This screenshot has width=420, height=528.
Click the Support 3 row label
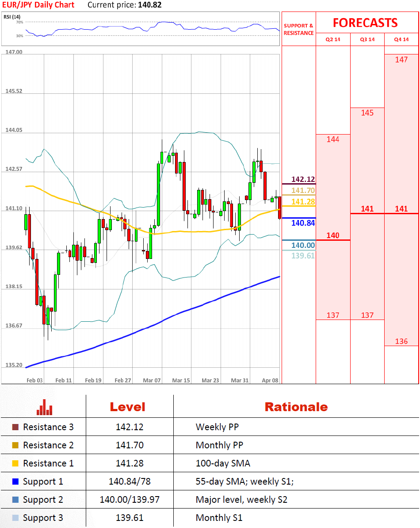tap(43, 518)
